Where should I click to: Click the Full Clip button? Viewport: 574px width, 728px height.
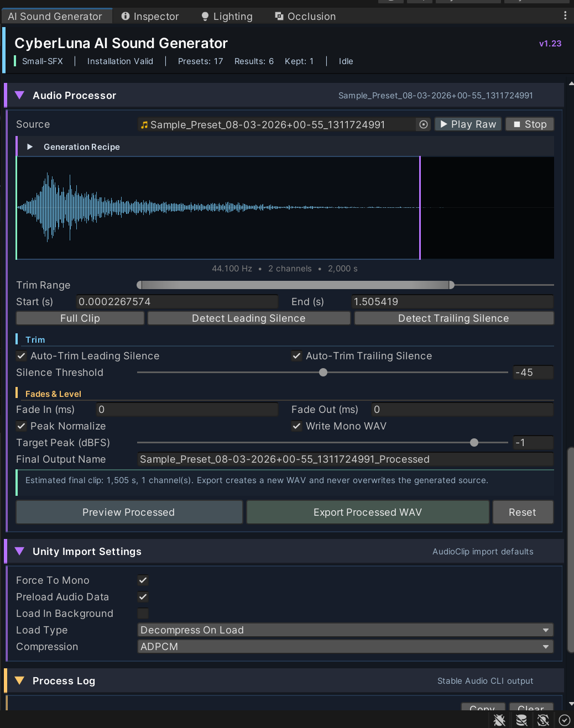(x=80, y=318)
